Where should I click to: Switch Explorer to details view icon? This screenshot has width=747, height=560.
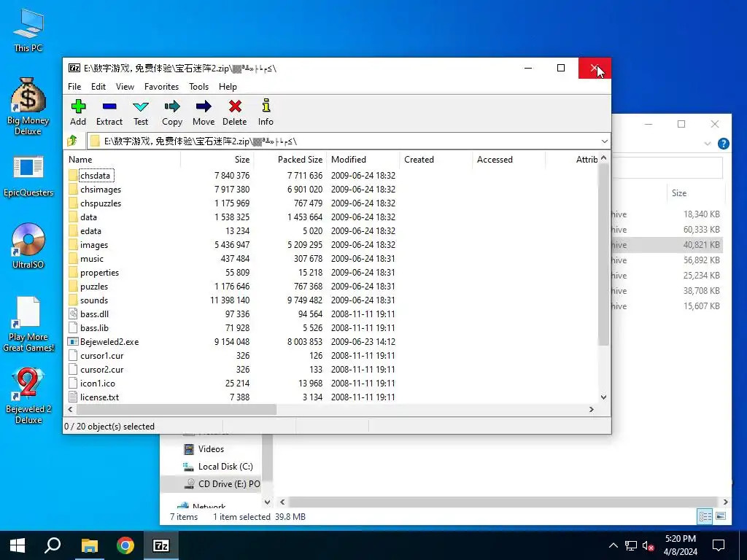(705, 516)
